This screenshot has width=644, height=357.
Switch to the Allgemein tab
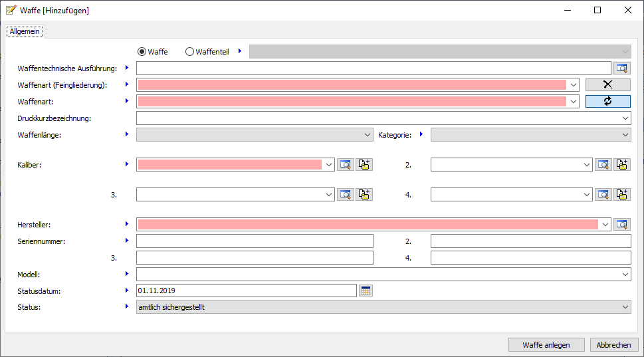pyautogui.click(x=25, y=31)
